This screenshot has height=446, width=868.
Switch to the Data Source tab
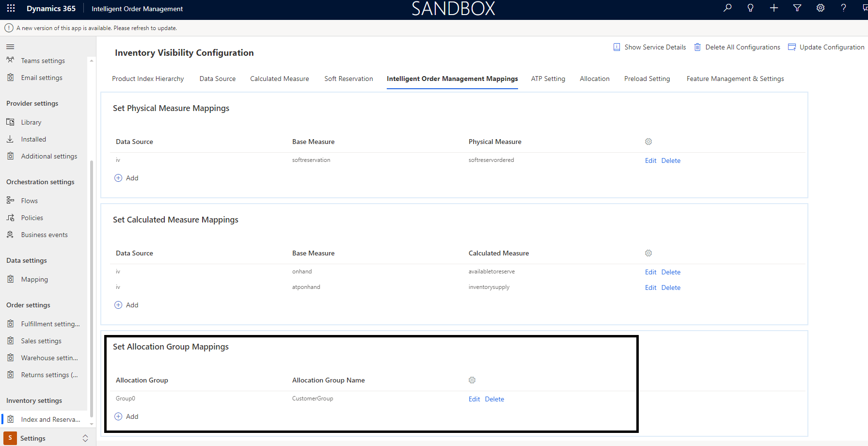click(218, 79)
